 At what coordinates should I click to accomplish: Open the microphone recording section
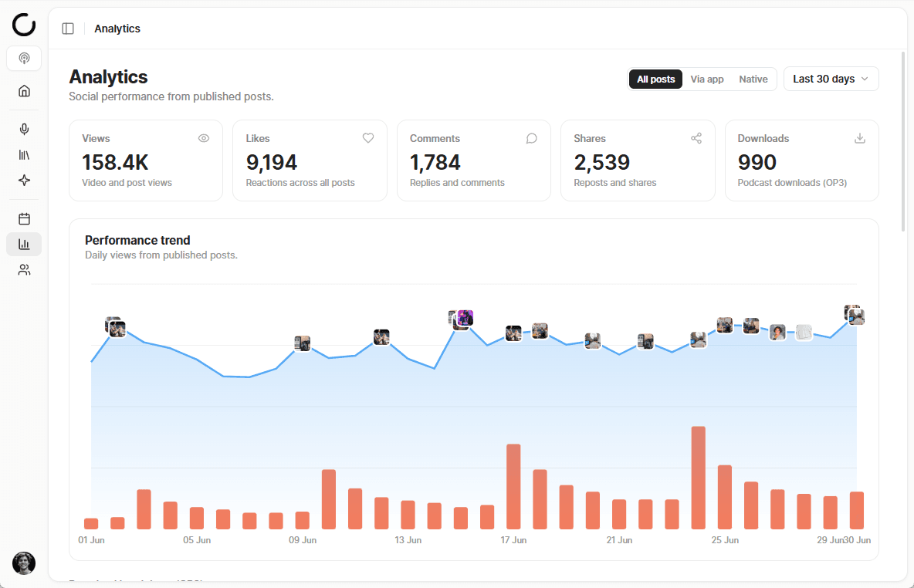pos(24,130)
